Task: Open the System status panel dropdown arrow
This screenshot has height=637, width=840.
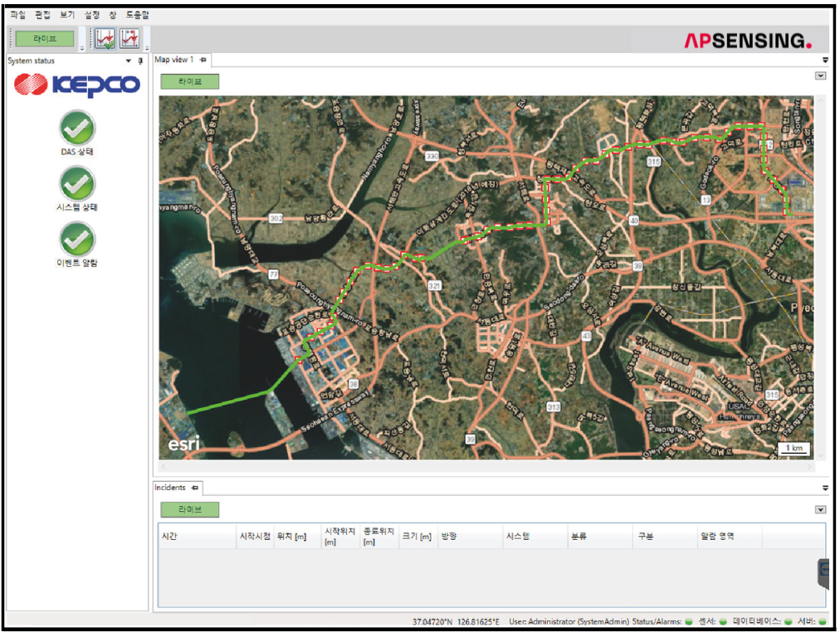Action: [128, 61]
